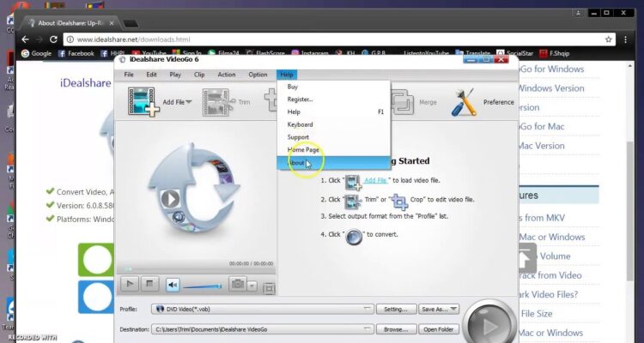Click the webpage vertical scrollbar
Image resolution: width=644 pixels, height=343 pixels.
pyautogui.click(x=630, y=211)
